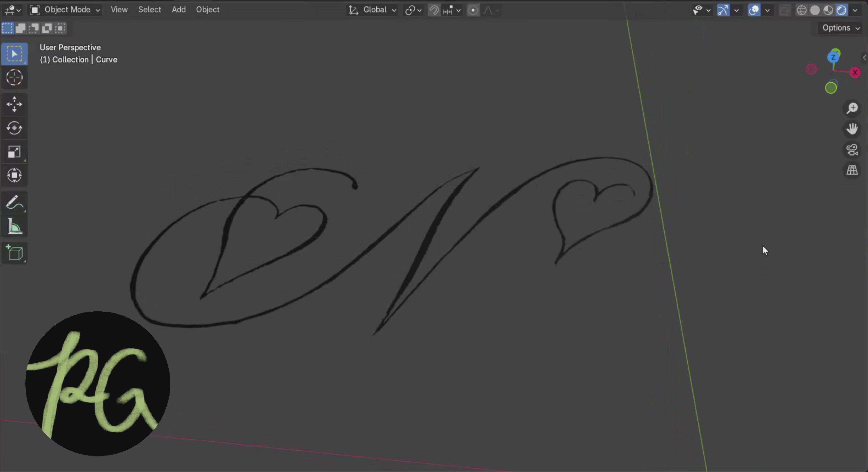Toggle proportional editing
This screenshot has height=472, width=868.
pyautogui.click(x=473, y=10)
